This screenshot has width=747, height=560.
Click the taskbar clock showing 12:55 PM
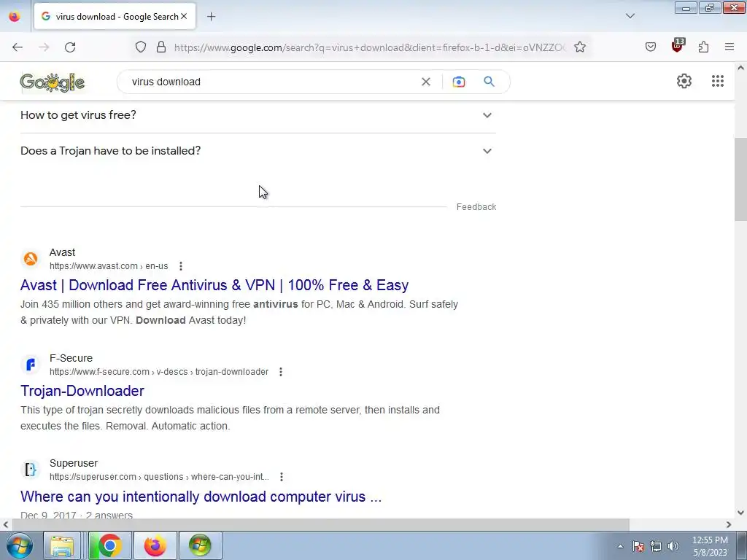coord(710,546)
